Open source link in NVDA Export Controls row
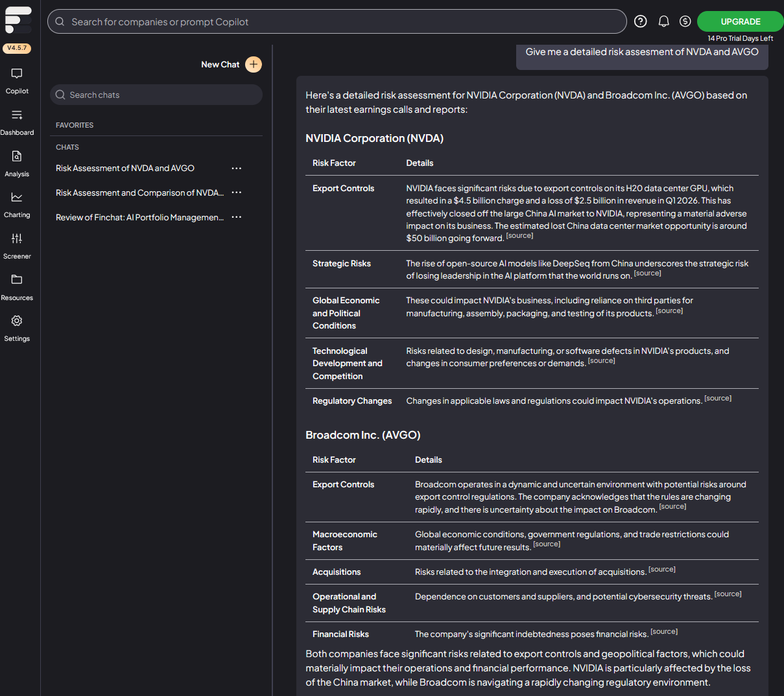 (519, 236)
